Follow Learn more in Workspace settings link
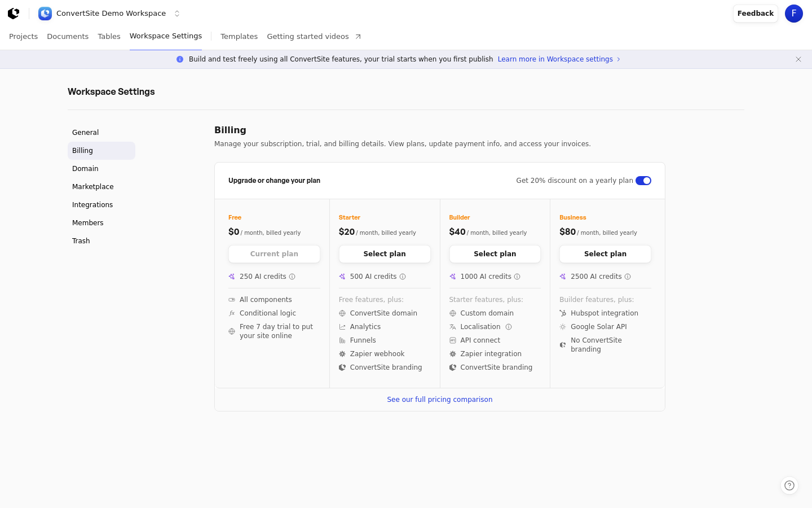Image resolution: width=812 pixels, height=508 pixels. (x=555, y=59)
